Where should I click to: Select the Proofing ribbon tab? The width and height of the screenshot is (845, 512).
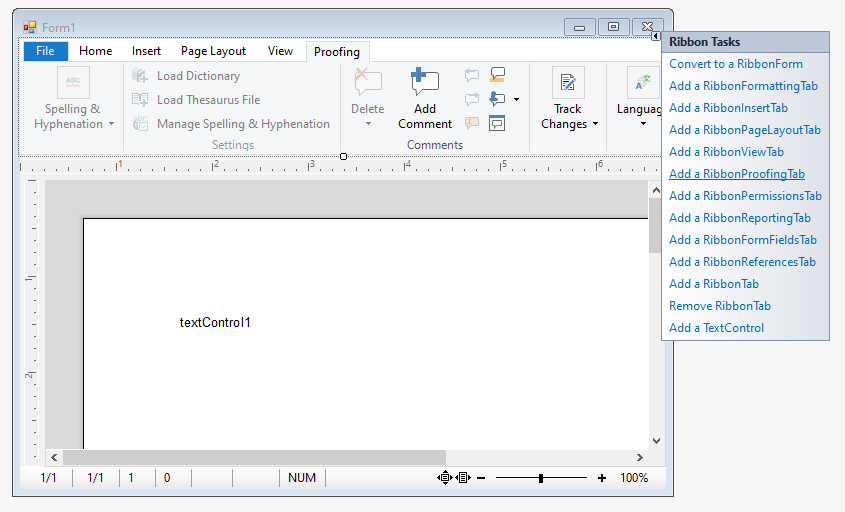[x=337, y=52]
